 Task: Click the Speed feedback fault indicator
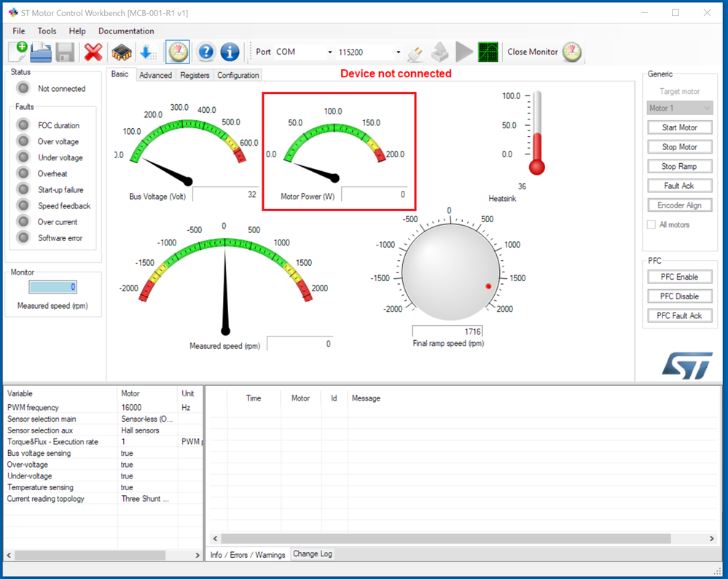click(23, 205)
